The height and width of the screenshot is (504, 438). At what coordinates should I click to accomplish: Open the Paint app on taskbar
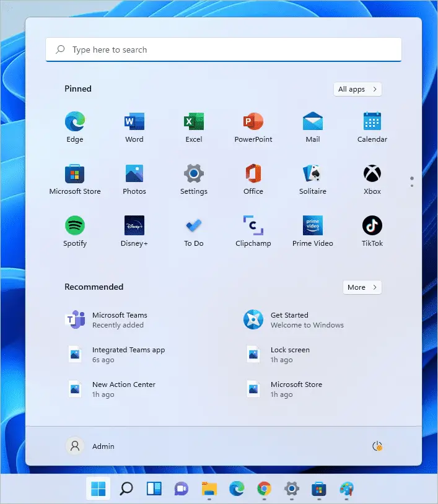(347, 489)
